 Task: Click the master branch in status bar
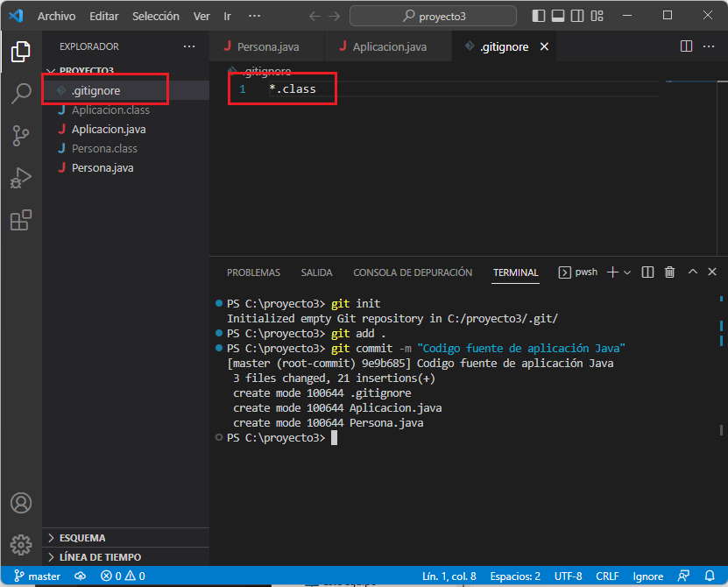pyautogui.click(x=37, y=576)
